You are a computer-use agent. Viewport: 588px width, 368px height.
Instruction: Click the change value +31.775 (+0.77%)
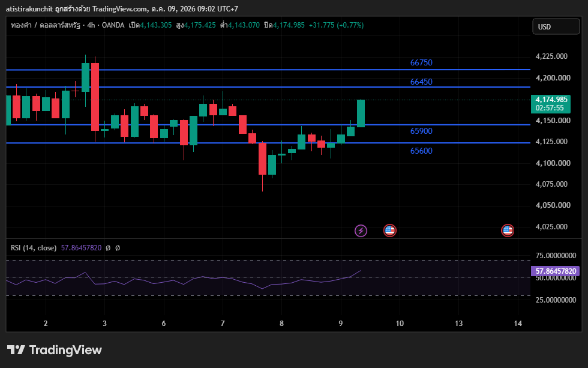(x=336, y=25)
